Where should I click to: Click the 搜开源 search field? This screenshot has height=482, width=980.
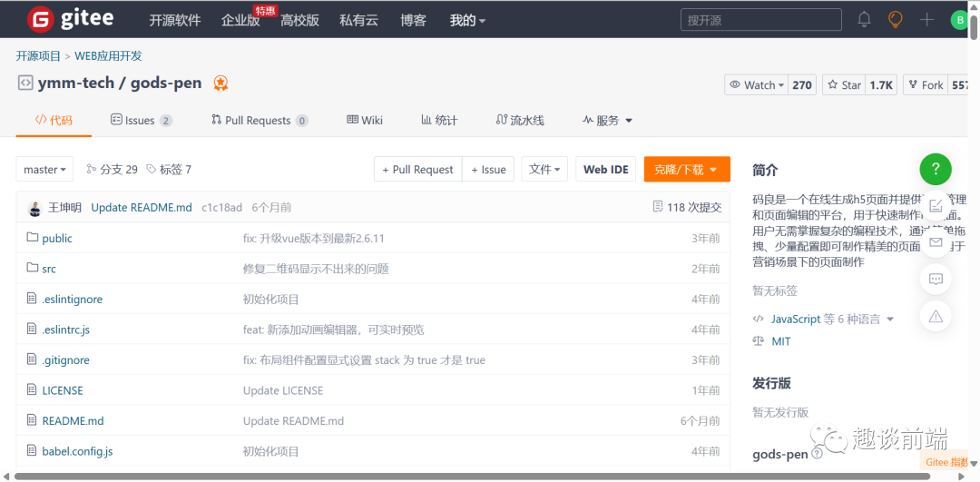[x=762, y=20]
